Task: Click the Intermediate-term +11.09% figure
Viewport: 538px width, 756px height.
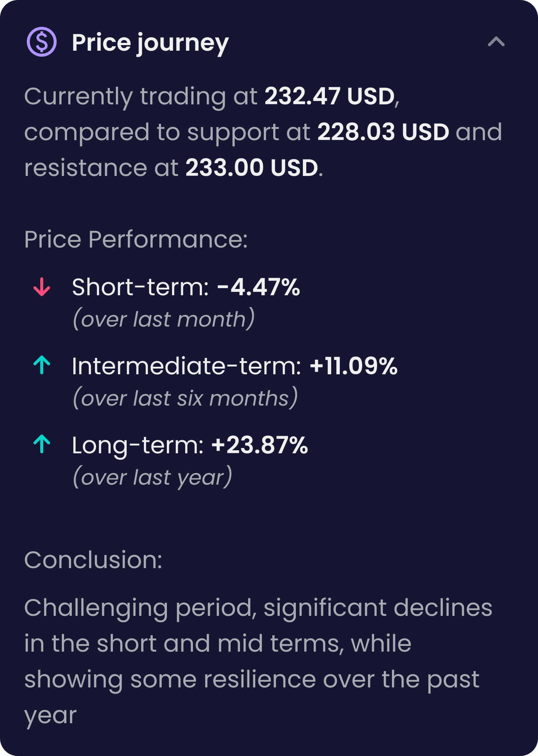Action: (354, 366)
